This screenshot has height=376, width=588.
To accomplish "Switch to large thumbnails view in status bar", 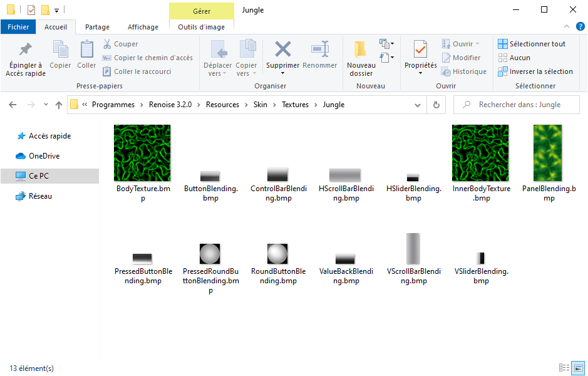I will click(578, 368).
